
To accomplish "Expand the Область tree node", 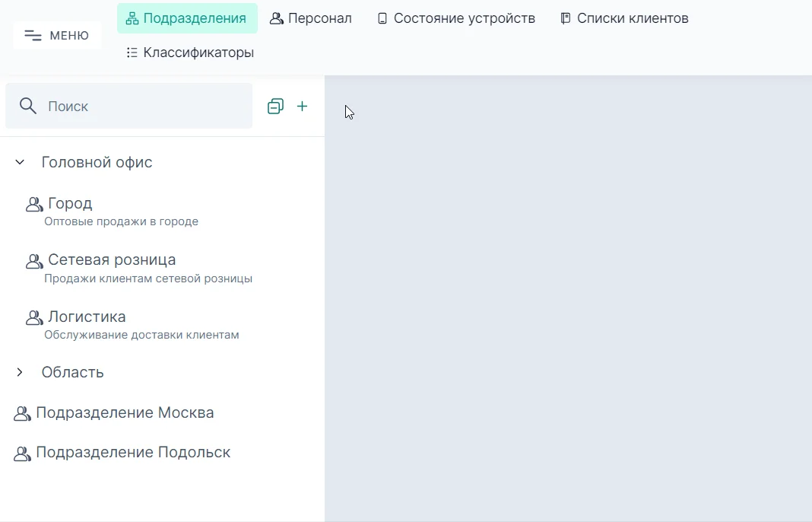I will (x=19, y=372).
